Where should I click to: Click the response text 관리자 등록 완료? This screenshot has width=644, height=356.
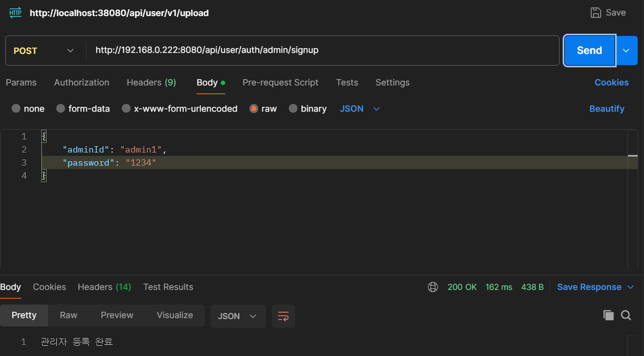77,342
